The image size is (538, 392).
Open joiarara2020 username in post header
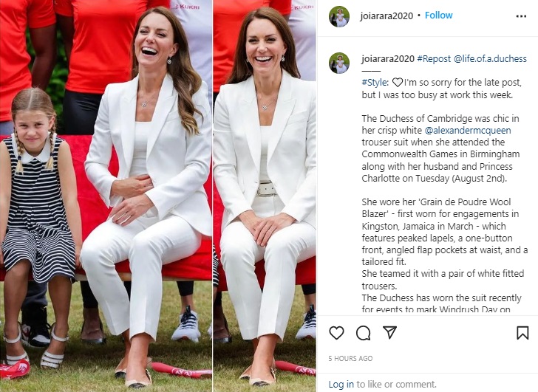pos(387,16)
